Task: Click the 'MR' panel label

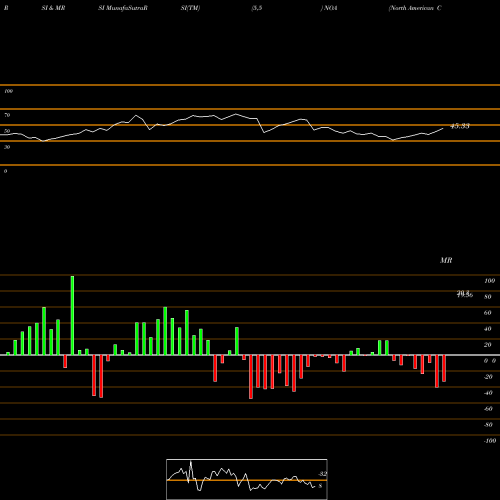Action: [x=446, y=260]
